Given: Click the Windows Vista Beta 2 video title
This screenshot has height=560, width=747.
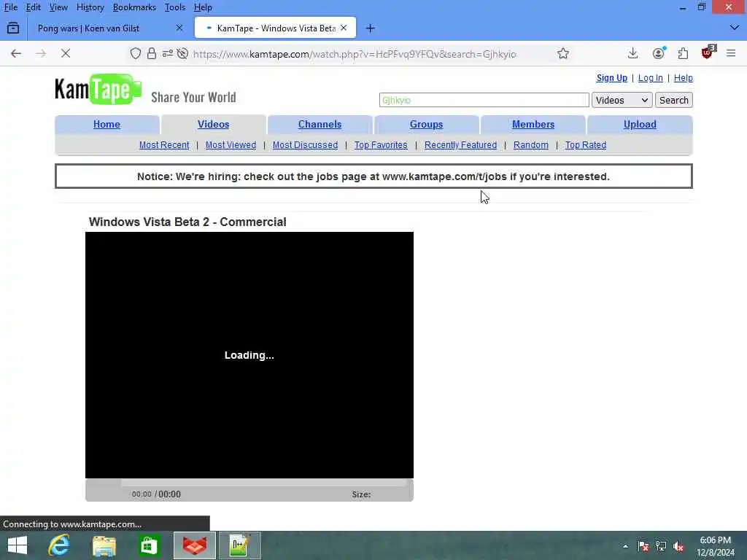Looking at the screenshot, I should (x=187, y=222).
